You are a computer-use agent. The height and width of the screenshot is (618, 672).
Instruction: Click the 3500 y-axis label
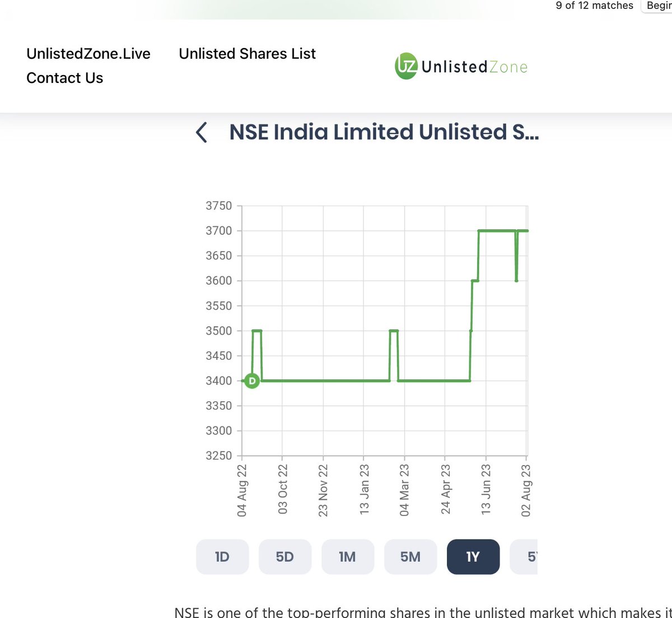pyautogui.click(x=219, y=331)
